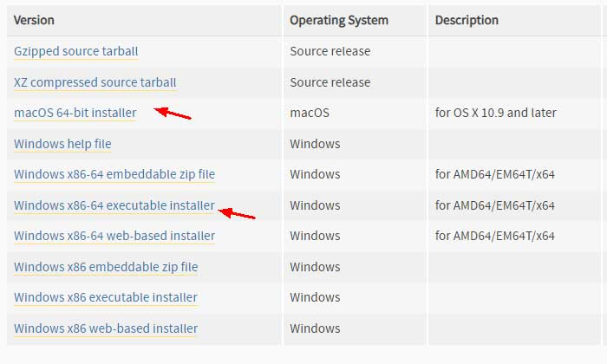
Task: Click Source release in the XZ tarball row
Action: pyautogui.click(x=330, y=83)
